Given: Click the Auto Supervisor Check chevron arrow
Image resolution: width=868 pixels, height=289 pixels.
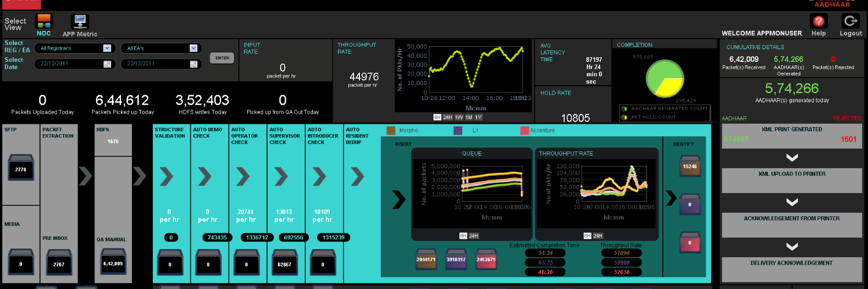Looking at the screenshot, I should click(x=281, y=176).
